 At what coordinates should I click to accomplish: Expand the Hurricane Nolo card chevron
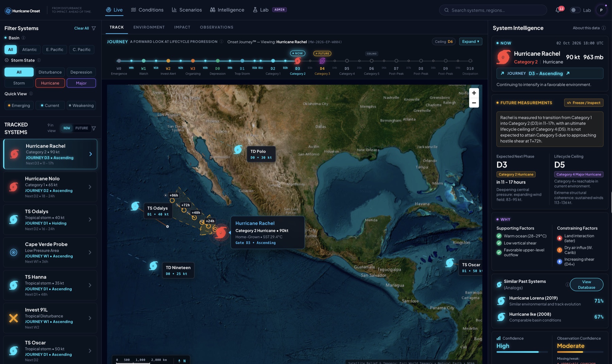point(90,187)
